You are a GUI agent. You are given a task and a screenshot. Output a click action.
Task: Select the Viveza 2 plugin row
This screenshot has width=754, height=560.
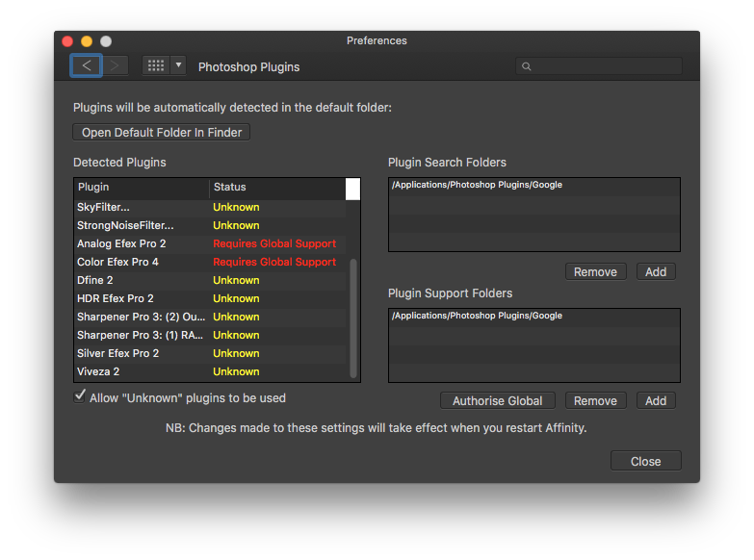(210, 371)
